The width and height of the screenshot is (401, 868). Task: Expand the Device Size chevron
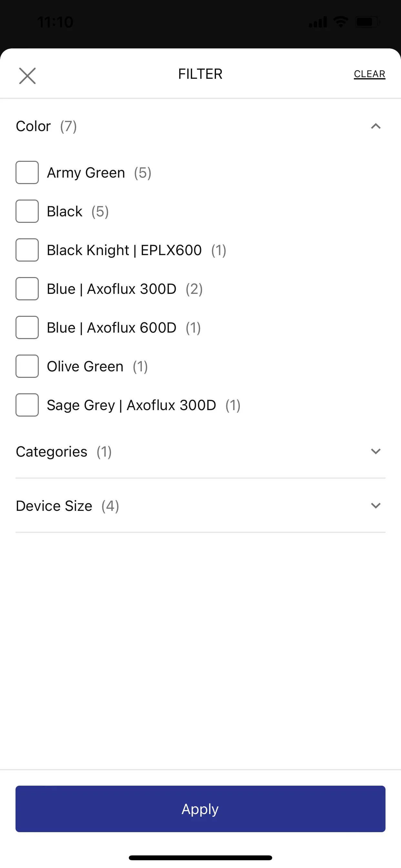pos(375,505)
